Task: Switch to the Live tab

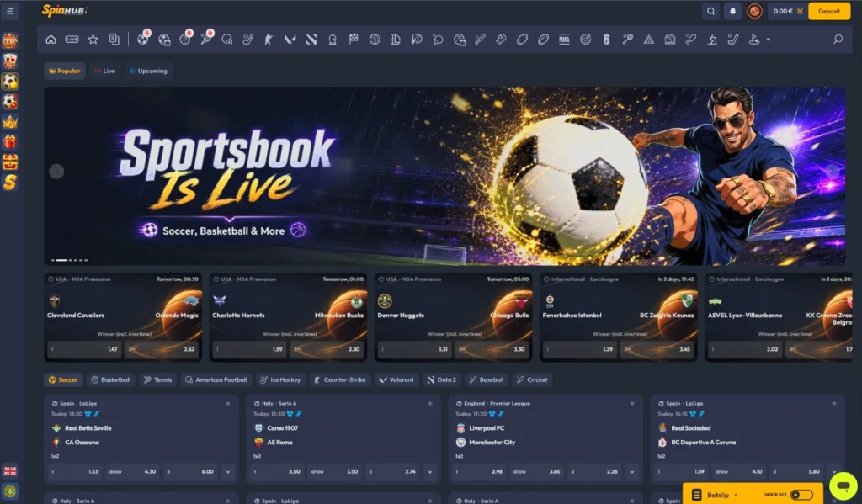Action: pos(105,71)
